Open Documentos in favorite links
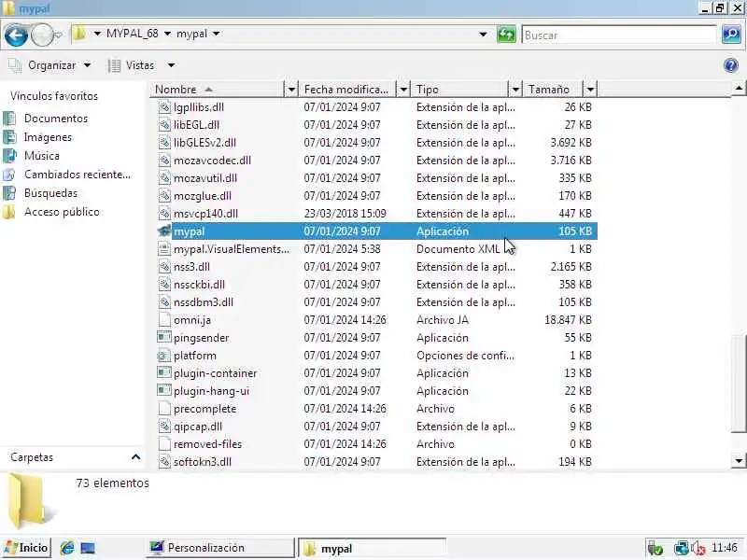This screenshot has width=747, height=560. [x=56, y=119]
